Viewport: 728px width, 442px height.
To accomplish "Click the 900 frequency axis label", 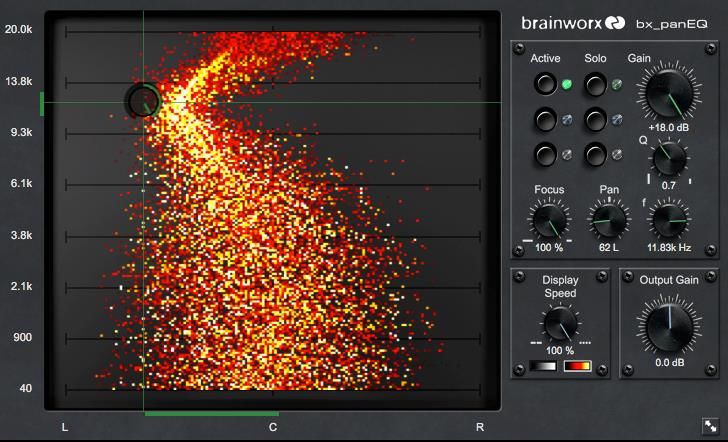I will pos(23,338).
